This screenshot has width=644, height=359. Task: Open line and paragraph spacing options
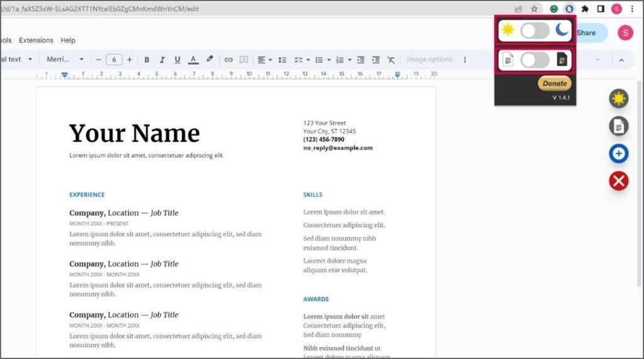point(282,60)
